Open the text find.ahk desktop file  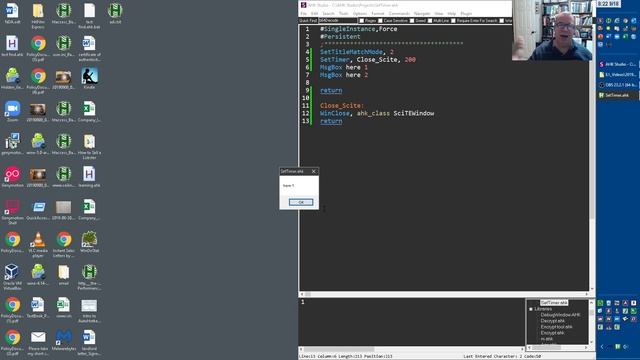tap(12, 46)
